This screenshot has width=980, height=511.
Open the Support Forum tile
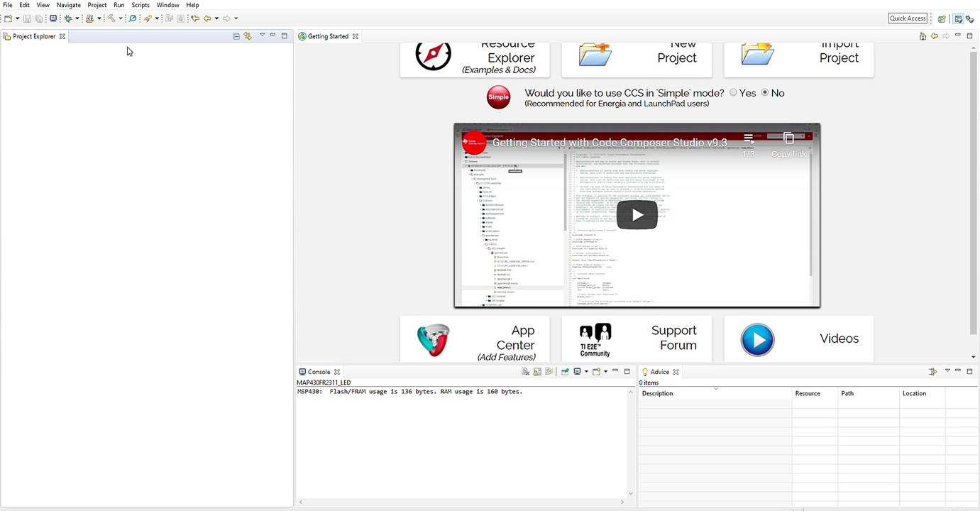tap(637, 339)
